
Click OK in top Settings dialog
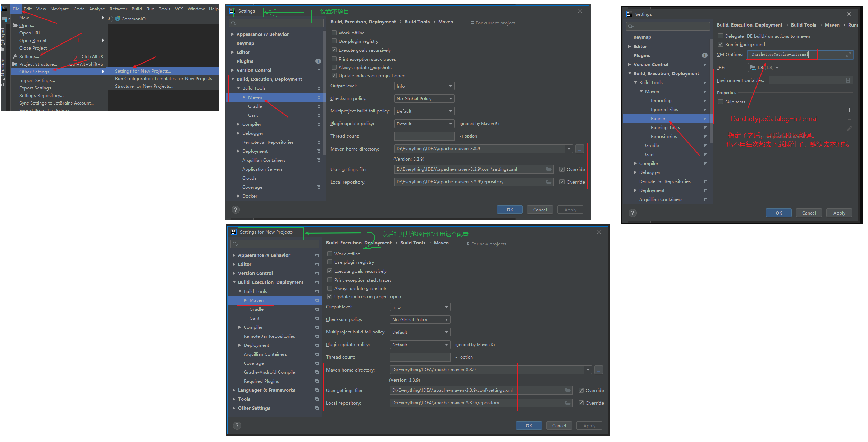pos(510,210)
